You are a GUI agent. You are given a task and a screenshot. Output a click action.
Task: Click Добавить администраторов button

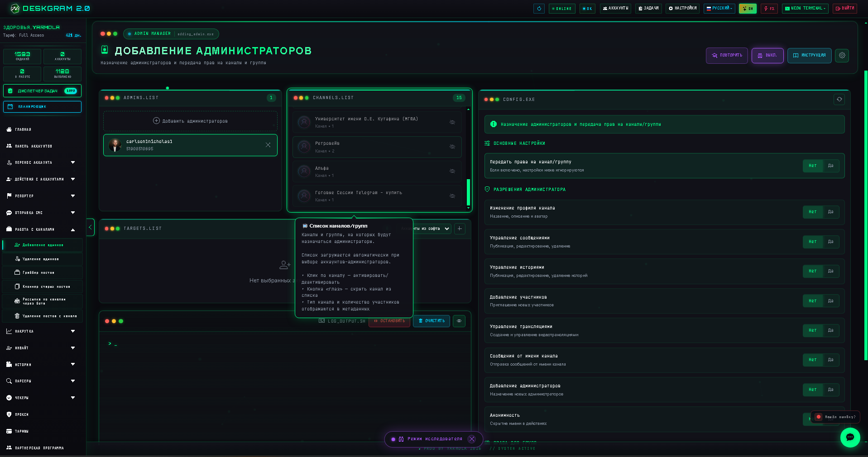click(x=190, y=121)
